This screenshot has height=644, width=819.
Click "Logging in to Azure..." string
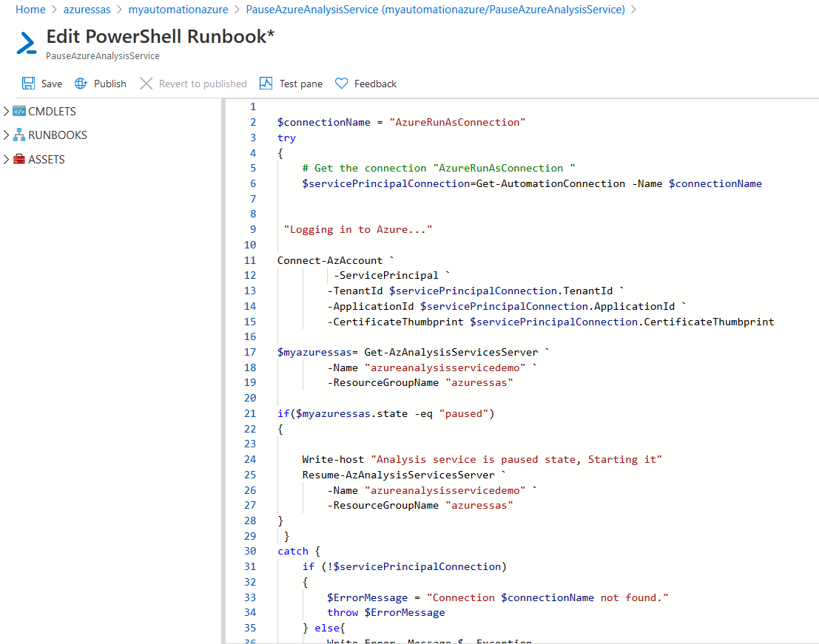pos(358,230)
